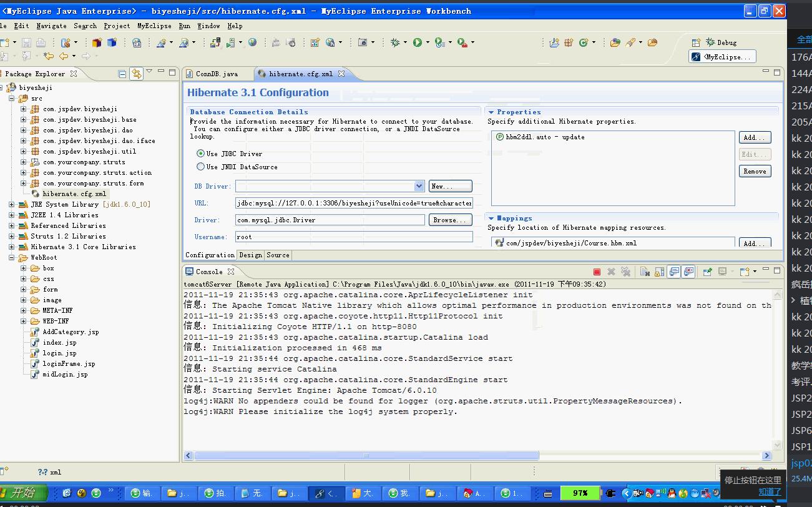Click the Open Web Browser globe icon

point(252,42)
